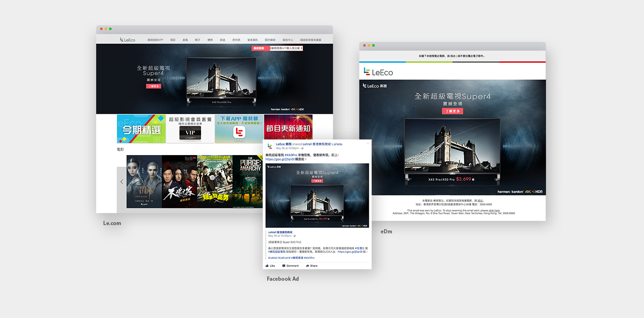Click the 最新動態 news label on Le.com
The height and width of the screenshot is (318, 644).
coord(260,48)
